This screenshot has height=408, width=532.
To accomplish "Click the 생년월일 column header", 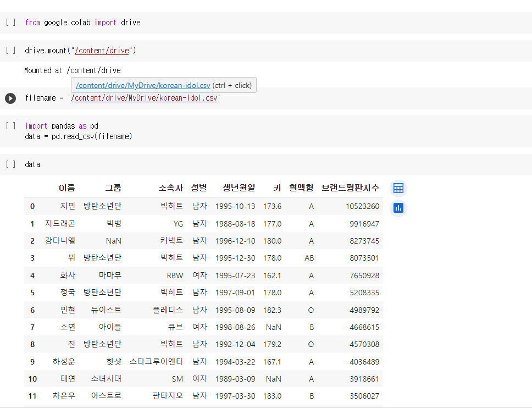I will pos(239,188).
